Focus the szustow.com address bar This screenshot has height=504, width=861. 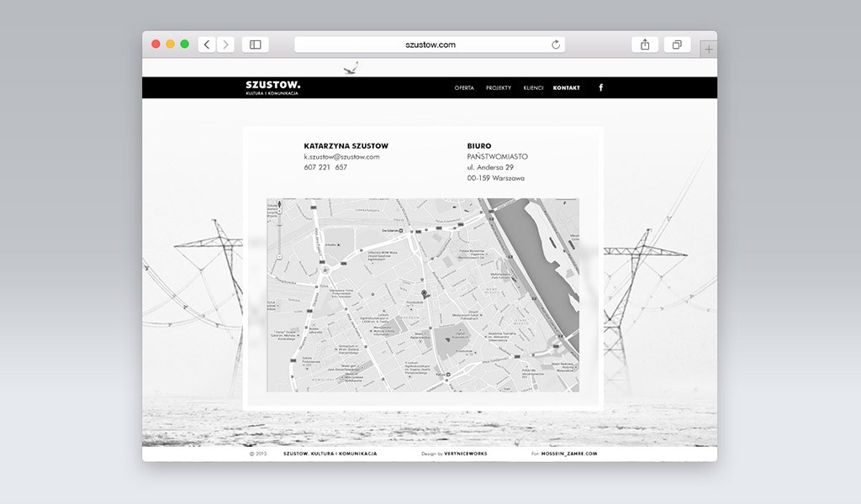pyautogui.click(x=430, y=45)
